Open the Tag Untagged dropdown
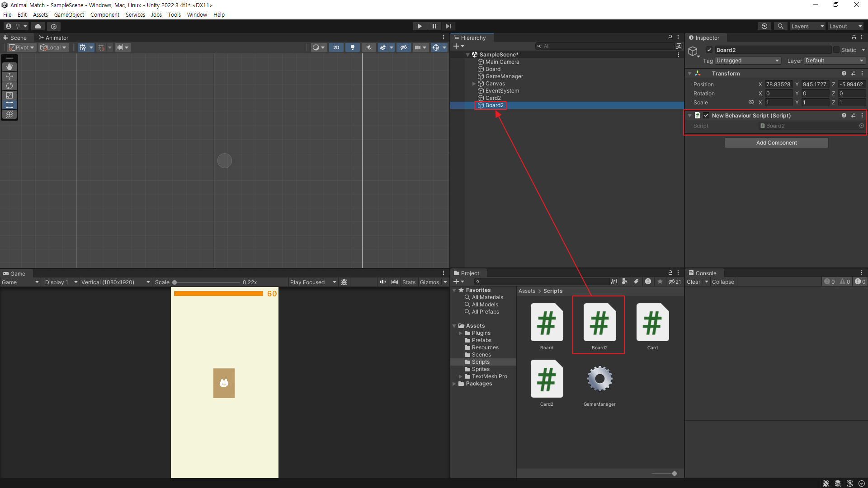Image resolution: width=868 pixels, height=488 pixels. coord(748,61)
